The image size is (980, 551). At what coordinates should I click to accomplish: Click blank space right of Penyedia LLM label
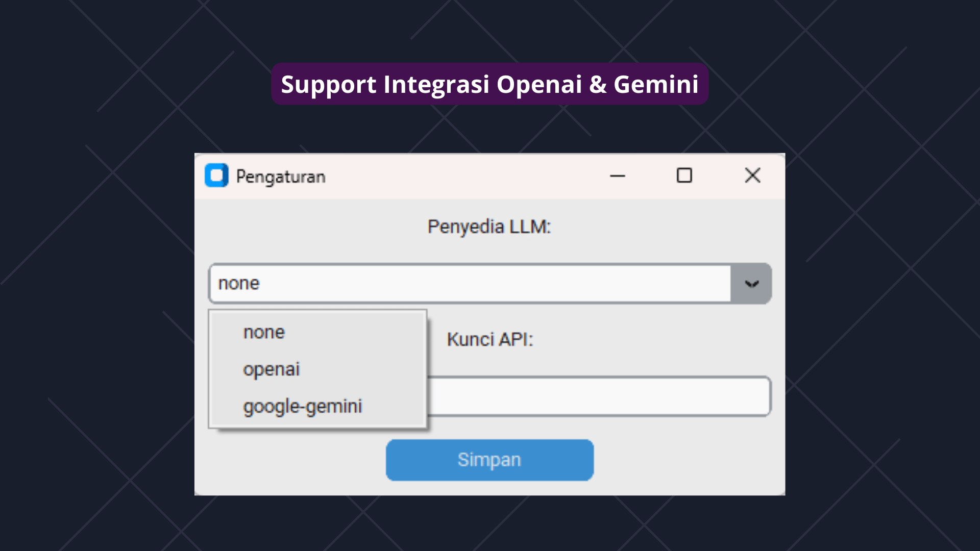pos(664,227)
